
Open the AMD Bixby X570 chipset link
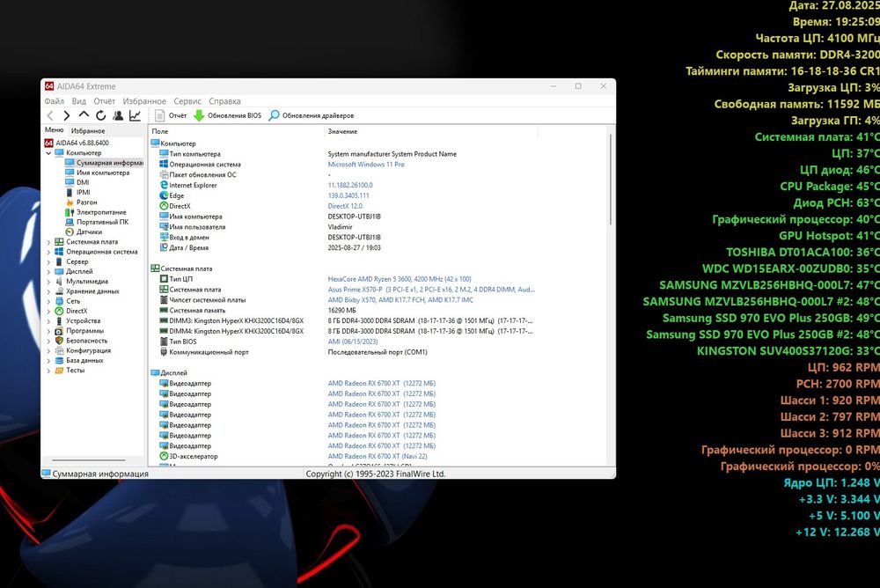coord(400,300)
